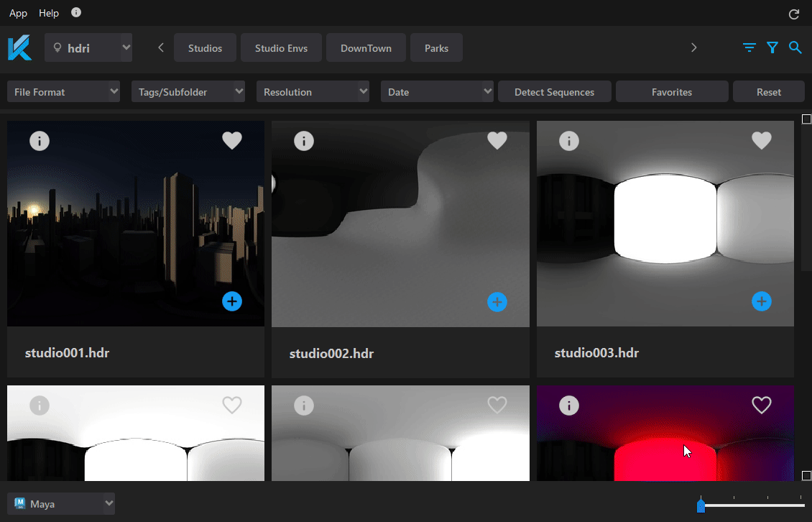Viewport: 812px width, 522px height.
Task: Toggle heart on bottom-middle gray studio thumbnail
Action: pyautogui.click(x=497, y=405)
